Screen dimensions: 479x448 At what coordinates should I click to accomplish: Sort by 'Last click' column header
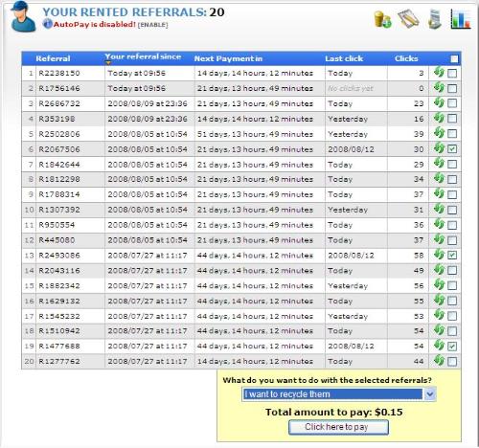click(x=344, y=58)
